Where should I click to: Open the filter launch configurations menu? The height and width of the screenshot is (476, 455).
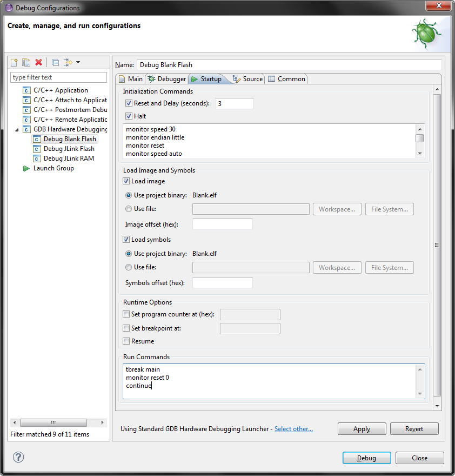[69, 62]
